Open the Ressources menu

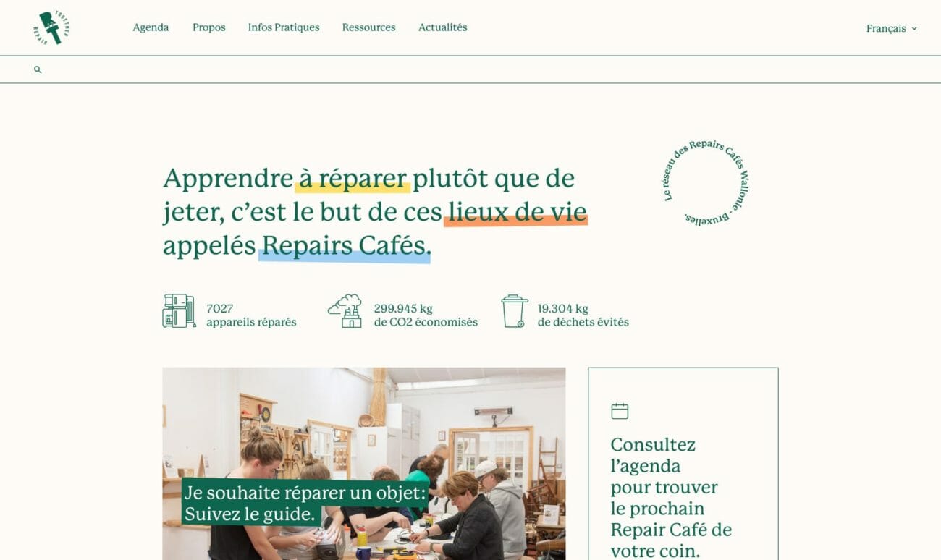pos(369,27)
